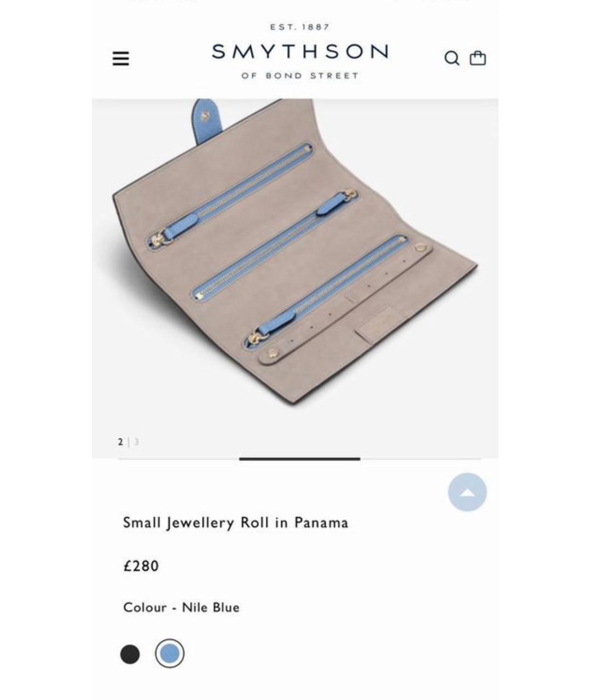591x700 pixels.
Task: Click the EST. 1887 text in header
Action: tap(300, 27)
